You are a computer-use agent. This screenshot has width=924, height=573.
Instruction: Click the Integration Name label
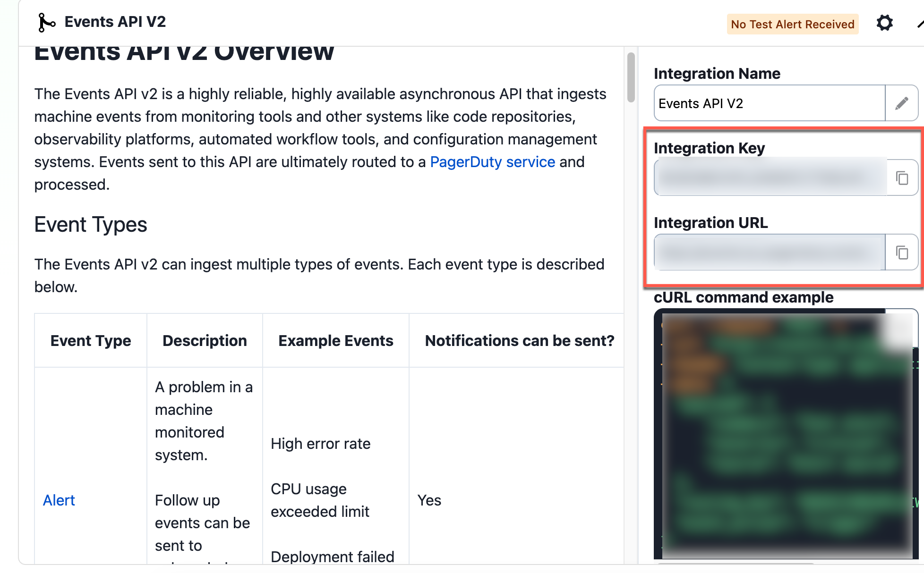(x=717, y=74)
